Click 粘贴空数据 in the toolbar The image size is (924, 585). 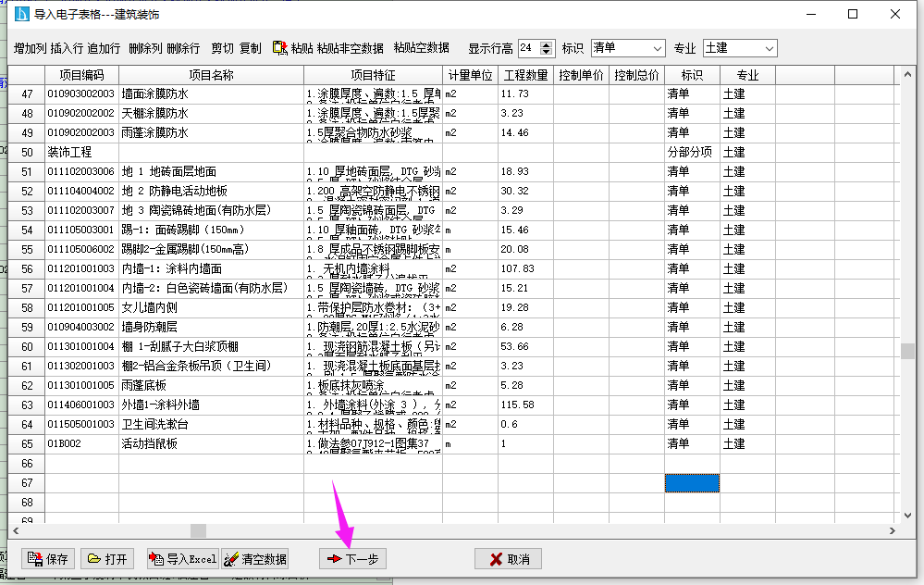[422, 48]
